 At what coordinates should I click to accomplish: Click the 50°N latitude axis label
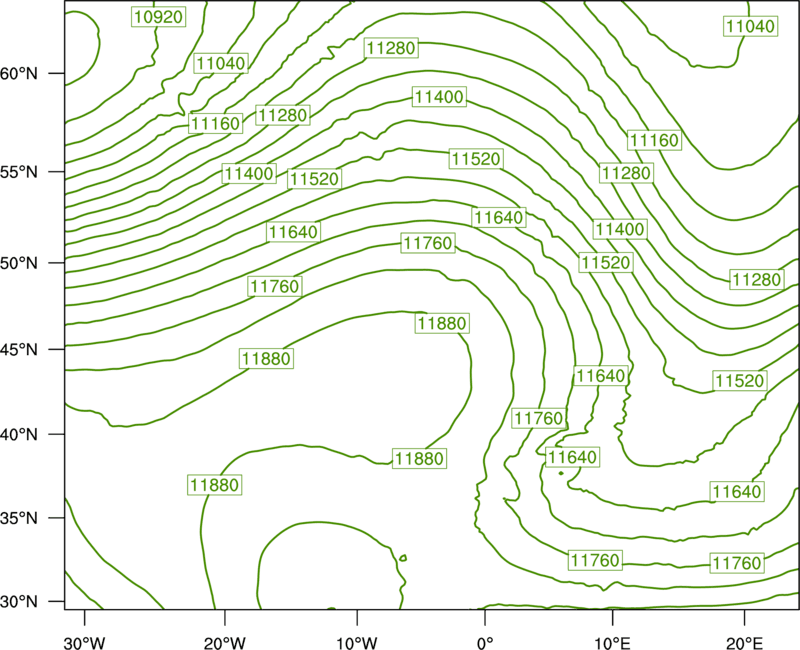[x=19, y=263]
